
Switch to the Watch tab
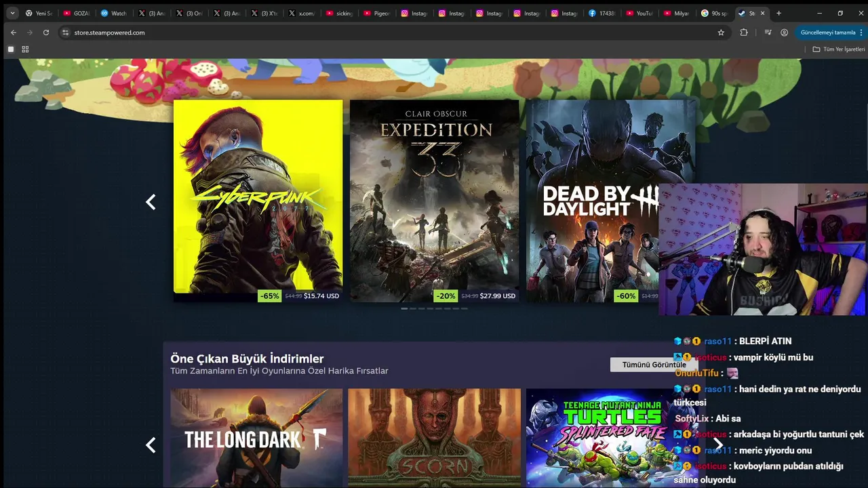[113, 13]
